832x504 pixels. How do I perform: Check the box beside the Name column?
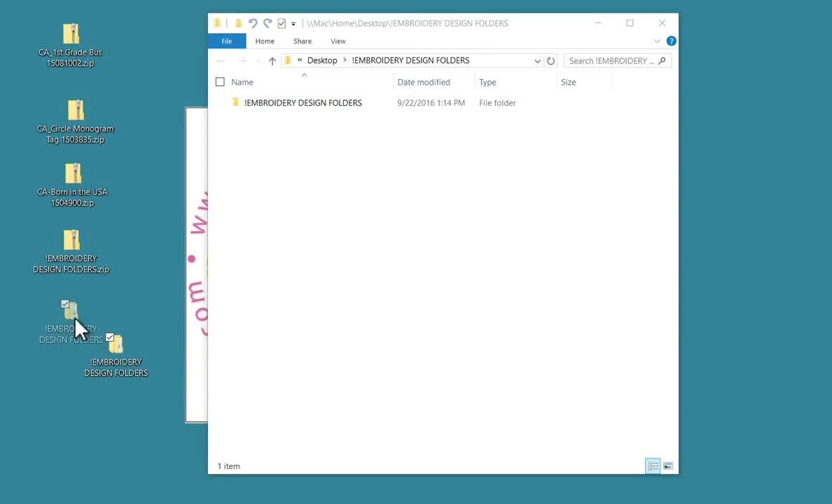(x=220, y=82)
